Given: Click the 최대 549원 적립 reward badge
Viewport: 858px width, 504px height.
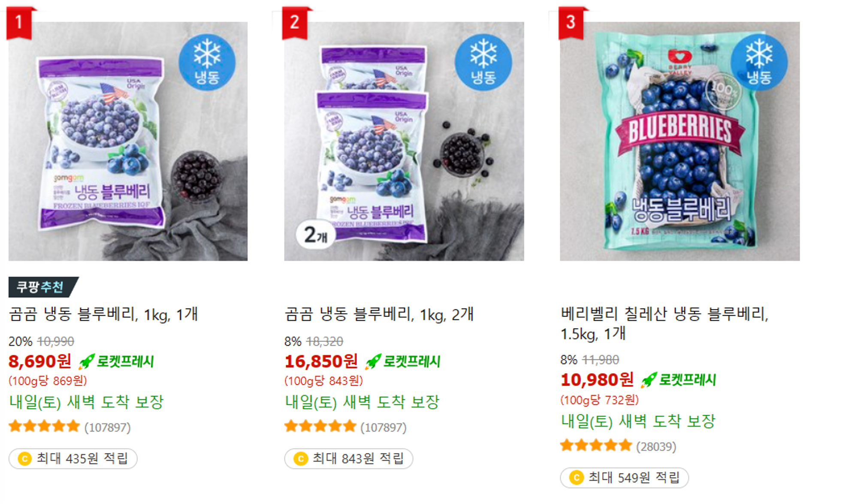Looking at the screenshot, I should (x=625, y=477).
